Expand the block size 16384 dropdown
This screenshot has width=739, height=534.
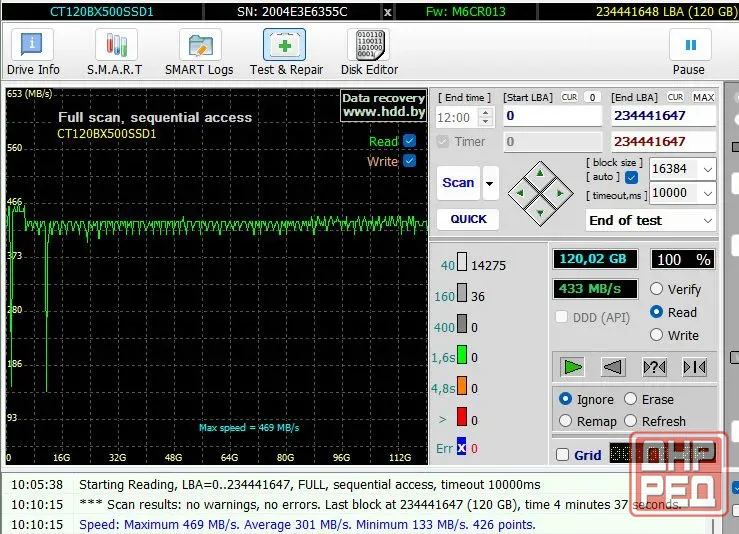click(707, 169)
